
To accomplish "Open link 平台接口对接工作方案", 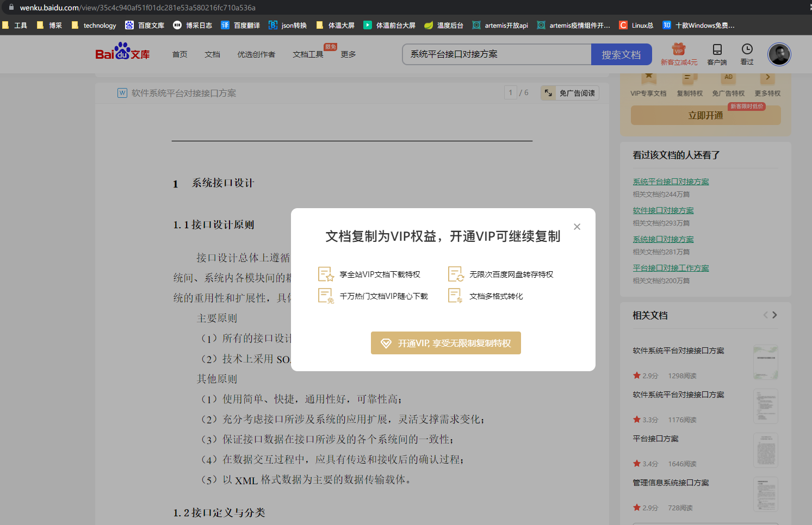I will (671, 268).
